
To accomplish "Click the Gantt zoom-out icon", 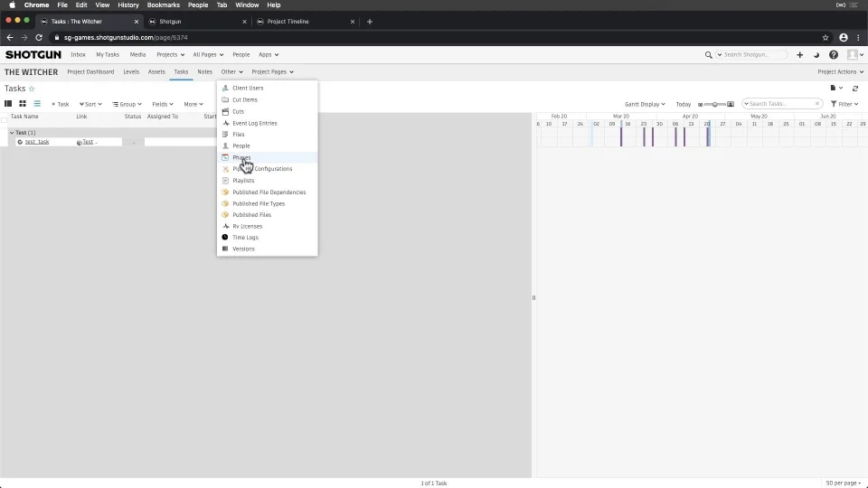I will point(700,104).
